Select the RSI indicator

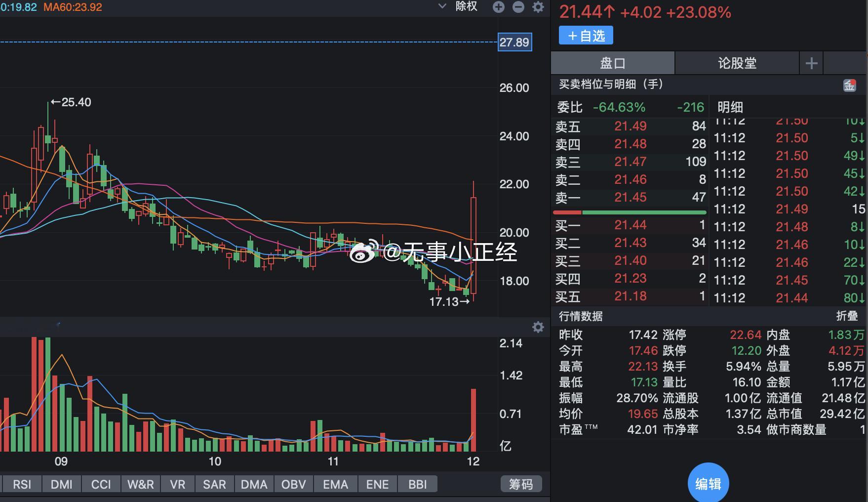pos(22,484)
